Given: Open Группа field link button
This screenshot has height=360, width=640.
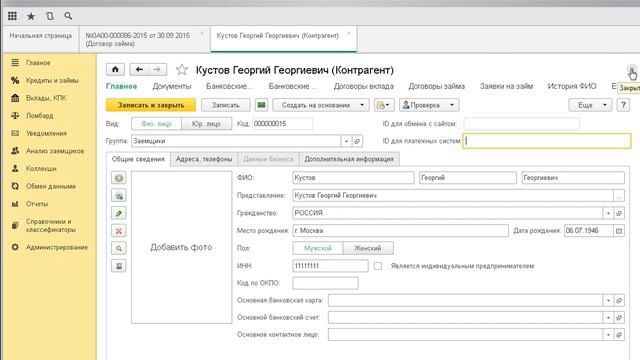Looking at the screenshot, I should click(357, 141).
